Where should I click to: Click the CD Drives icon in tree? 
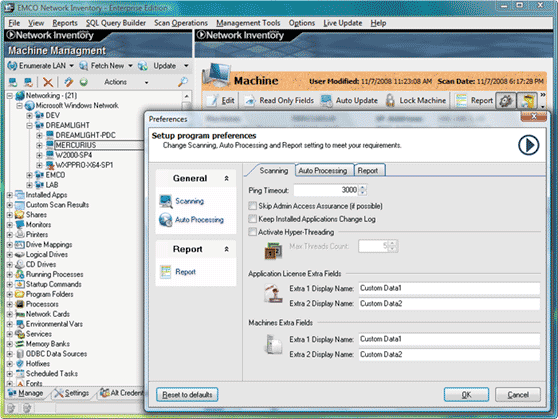(x=20, y=265)
